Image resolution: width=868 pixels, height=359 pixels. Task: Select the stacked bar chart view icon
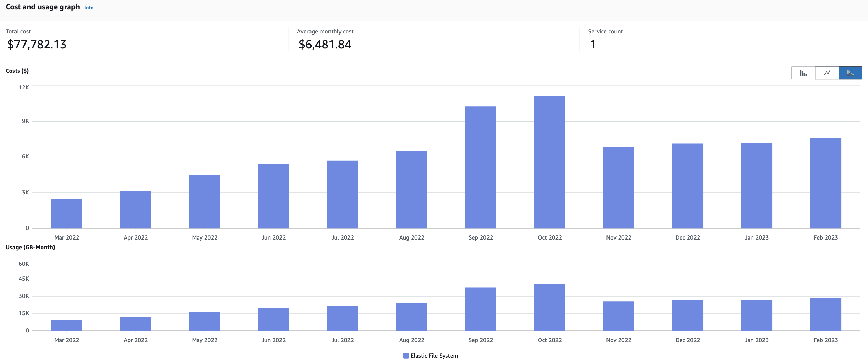pos(851,73)
